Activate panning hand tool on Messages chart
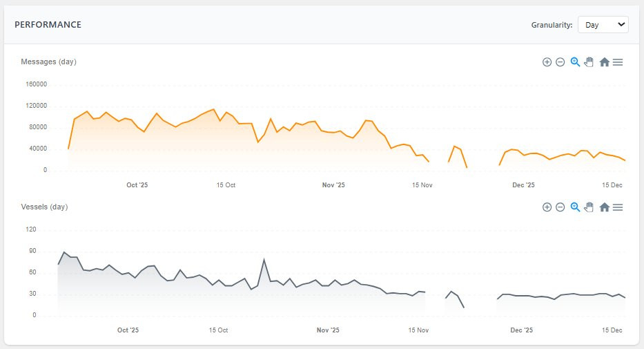644x349 pixels. tap(589, 62)
